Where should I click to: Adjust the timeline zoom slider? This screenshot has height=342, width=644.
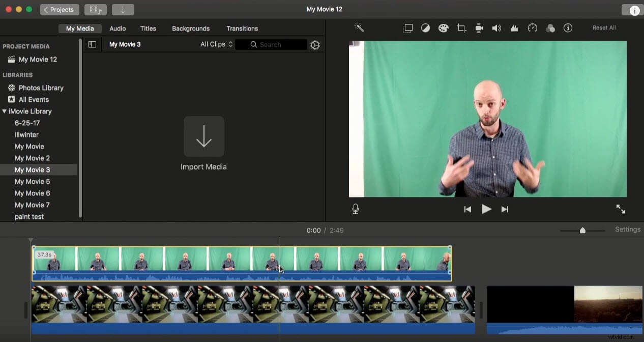click(x=582, y=230)
